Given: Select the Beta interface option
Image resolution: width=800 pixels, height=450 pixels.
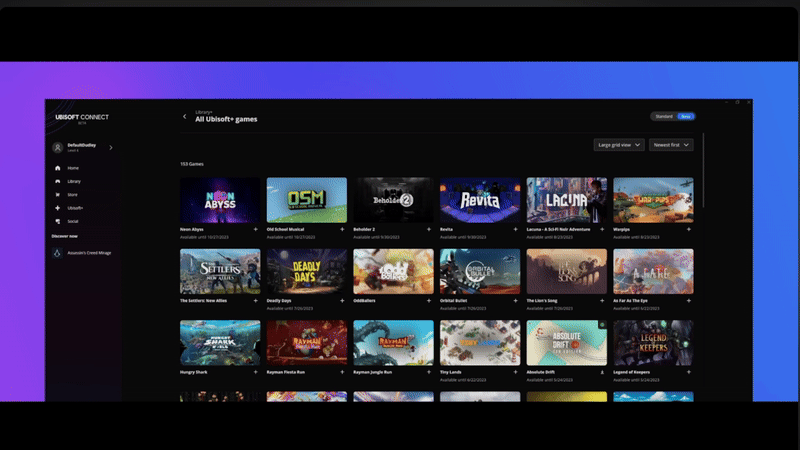Looking at the screenshot, I should coord(686,116).
